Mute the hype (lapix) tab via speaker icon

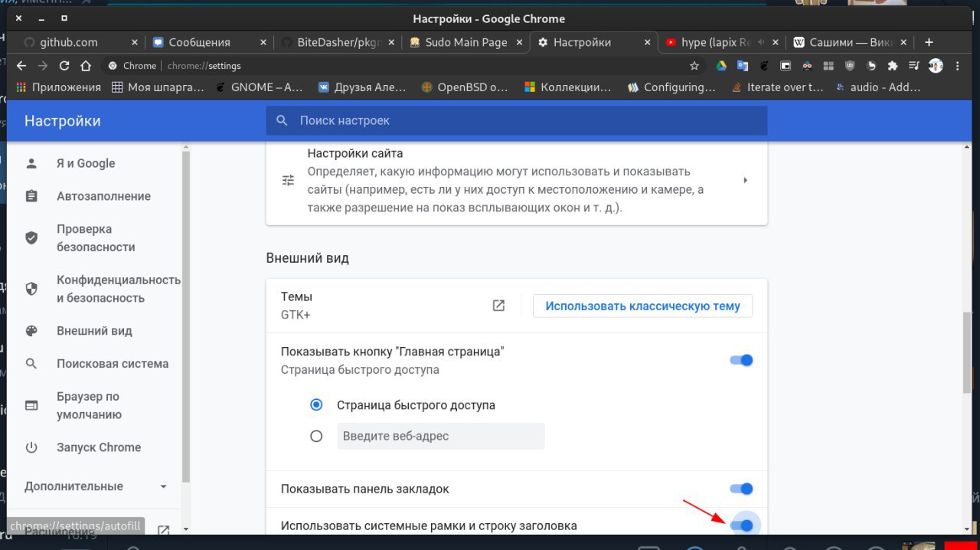(761, 42)
